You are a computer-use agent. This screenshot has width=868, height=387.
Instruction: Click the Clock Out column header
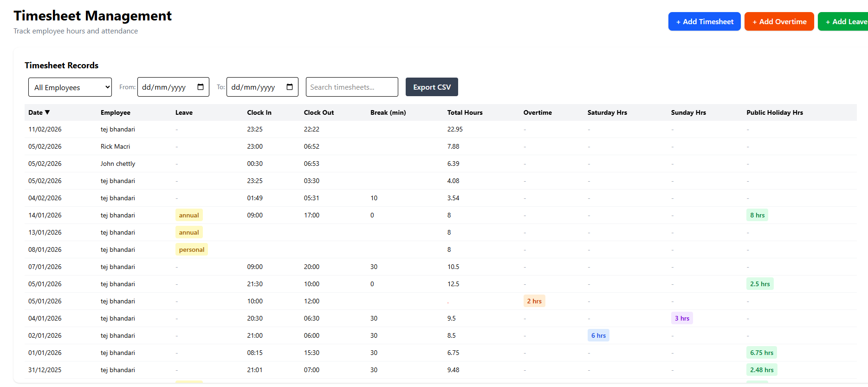[319, 112]
